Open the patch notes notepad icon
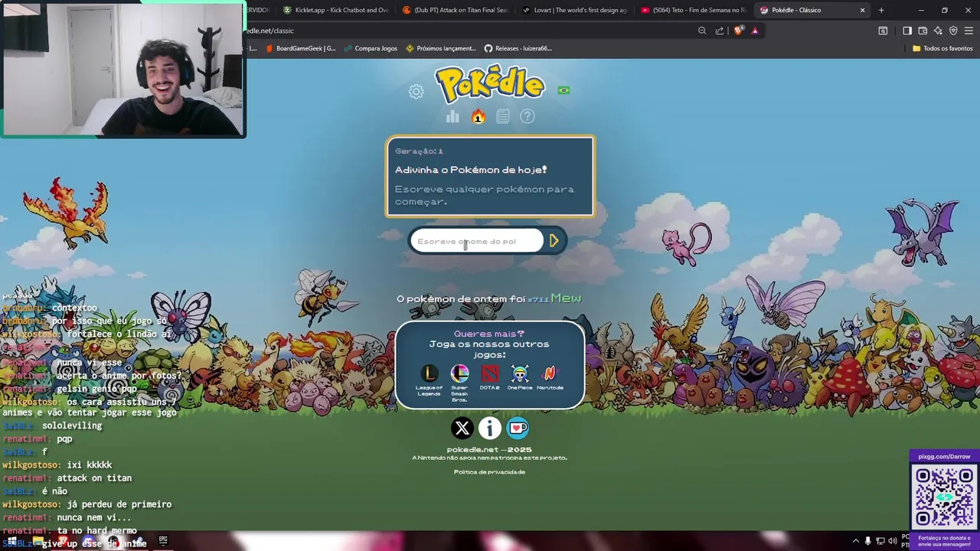This screenshot has height=551, width=980. tap(503, 116)
